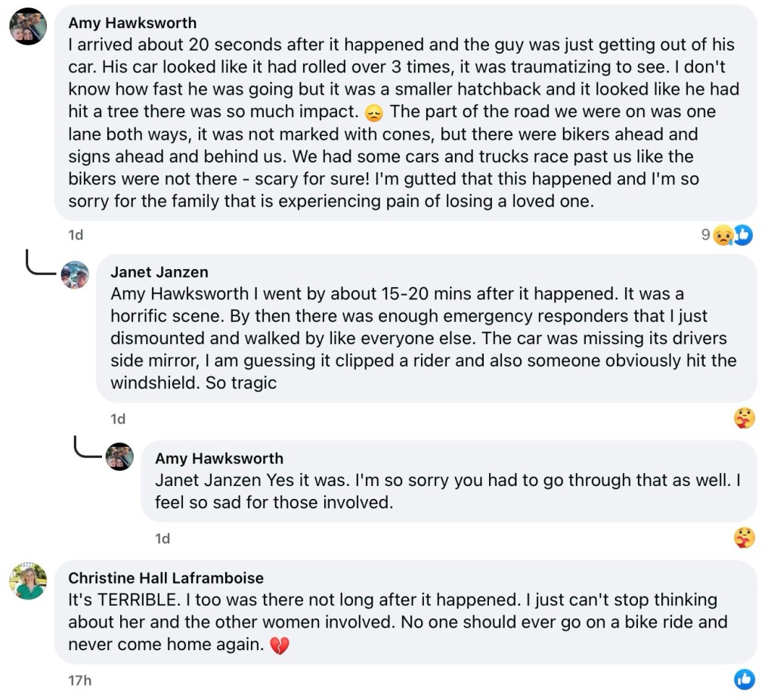
Task: Click the Amy Hawksworth author name on nested reply
Action: click(x=219, y=458)
